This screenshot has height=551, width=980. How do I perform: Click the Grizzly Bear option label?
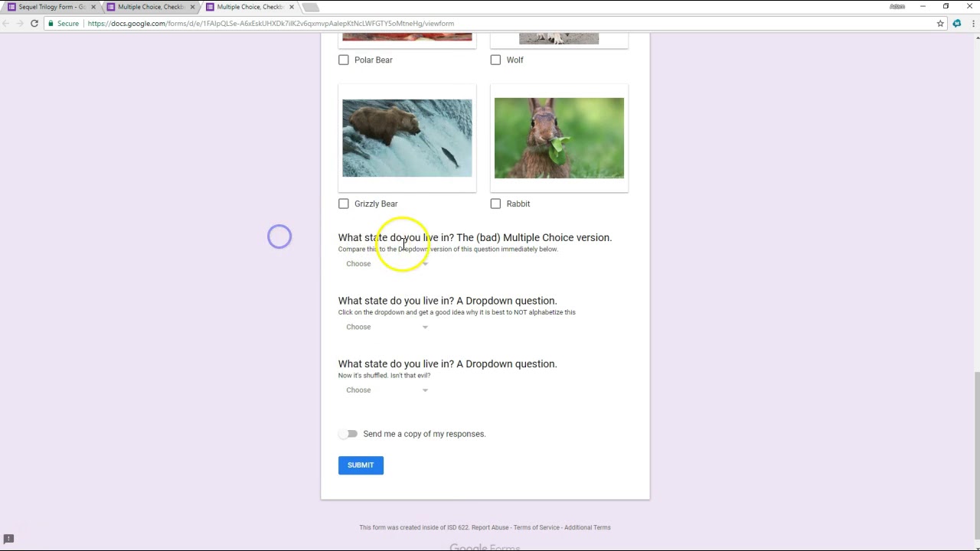point(376,204)
